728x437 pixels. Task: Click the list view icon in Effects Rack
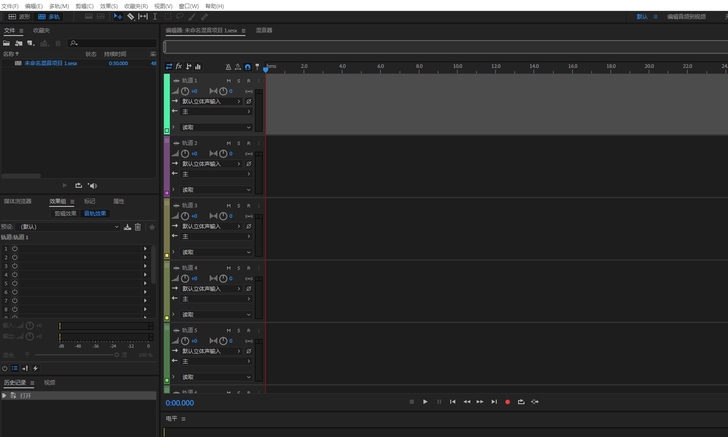pos(15,368)
